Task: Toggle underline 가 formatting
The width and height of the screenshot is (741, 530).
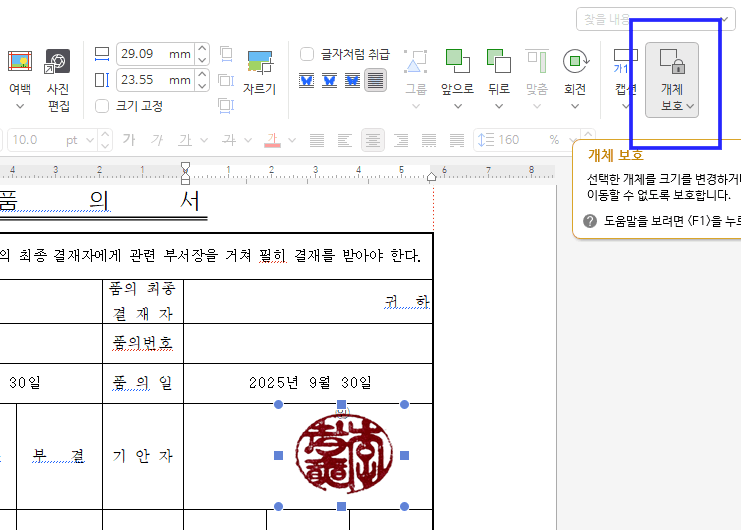Action: [x=185, y=140]
